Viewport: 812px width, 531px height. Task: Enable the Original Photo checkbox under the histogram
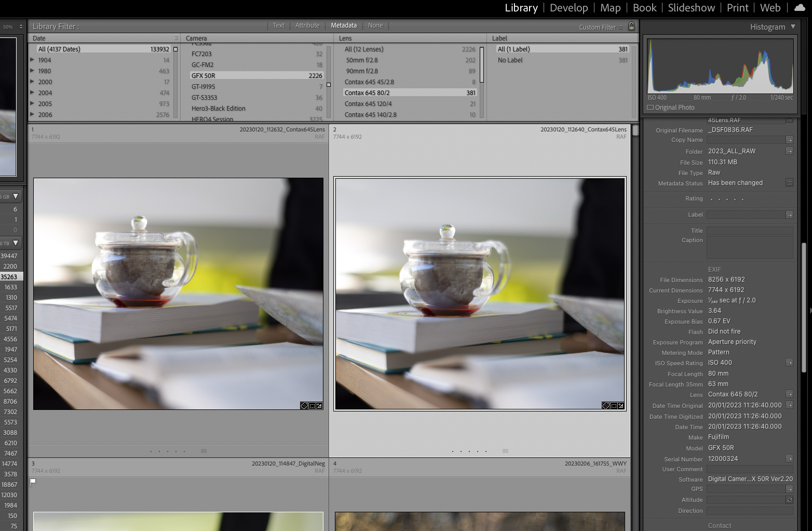[x=651, y=108]
